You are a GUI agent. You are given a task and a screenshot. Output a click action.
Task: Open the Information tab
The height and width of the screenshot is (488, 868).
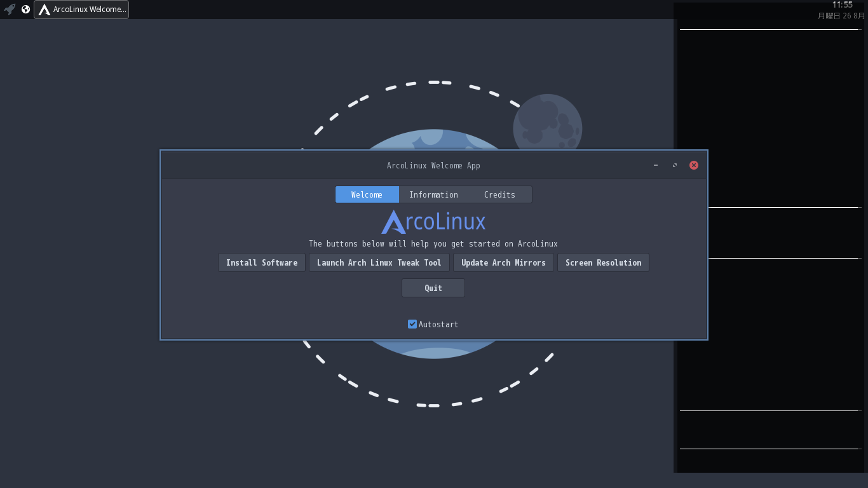click(433, 194)
